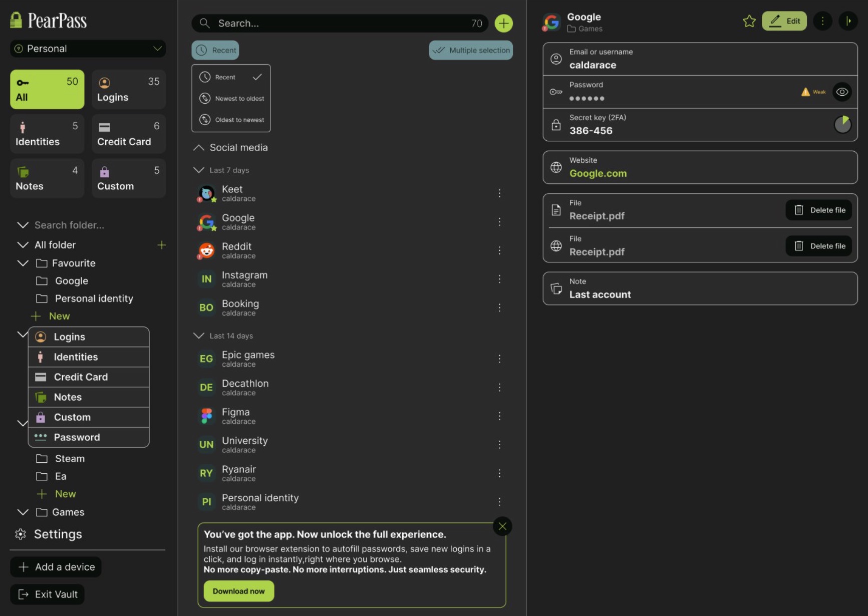This screenshot has height=616, width=868.
Task: Click the Weak password warning icon
Action: coord(805,92)
